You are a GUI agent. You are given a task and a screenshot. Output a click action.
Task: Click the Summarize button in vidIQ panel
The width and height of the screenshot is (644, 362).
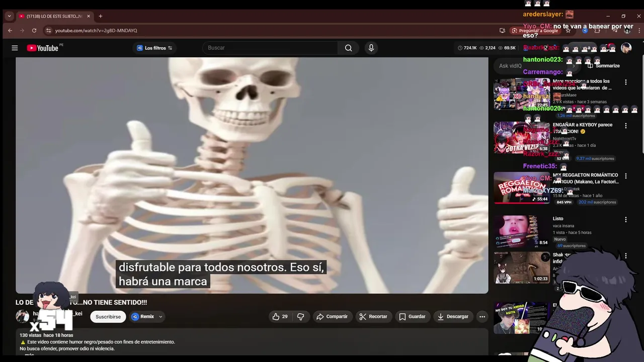tap(603, 65)
